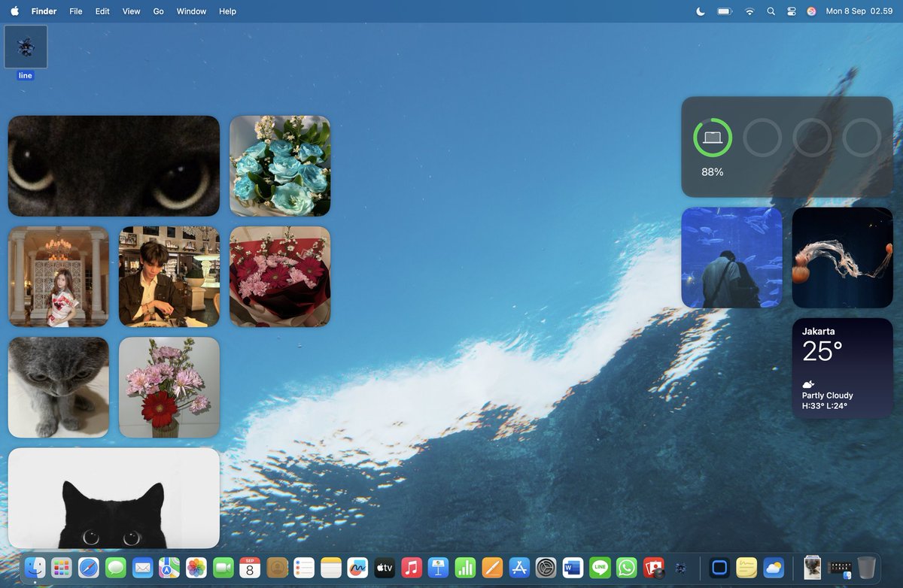903x588 pixels.
Task: Open the blue rounded-square app in Dock
Action: tap(719, 568)
